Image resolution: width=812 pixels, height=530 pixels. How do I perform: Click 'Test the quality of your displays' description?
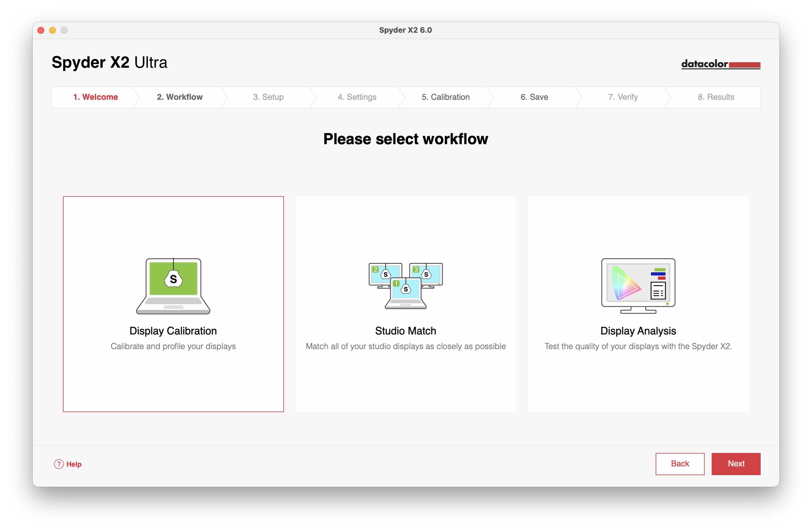click(x=638, y=346)
